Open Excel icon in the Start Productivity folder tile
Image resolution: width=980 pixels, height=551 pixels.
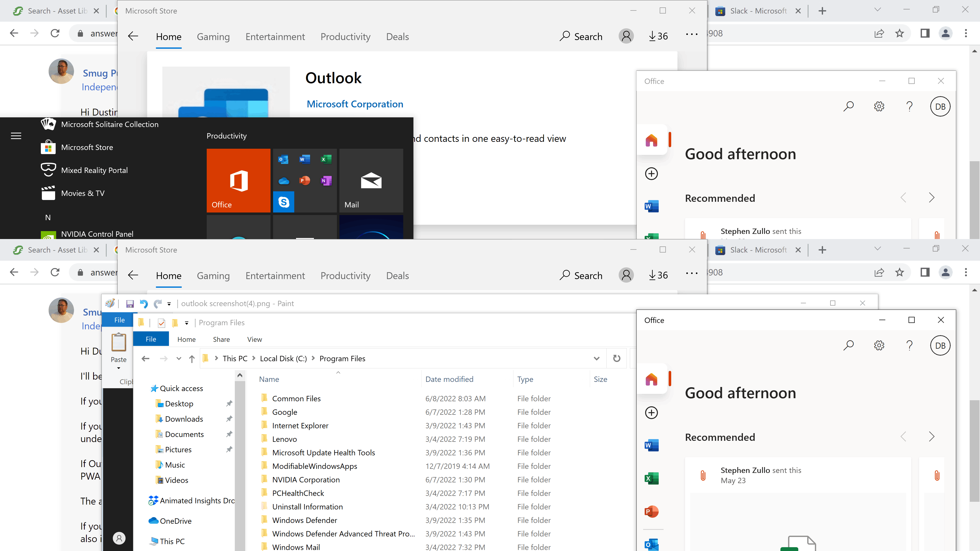point(326,159)
